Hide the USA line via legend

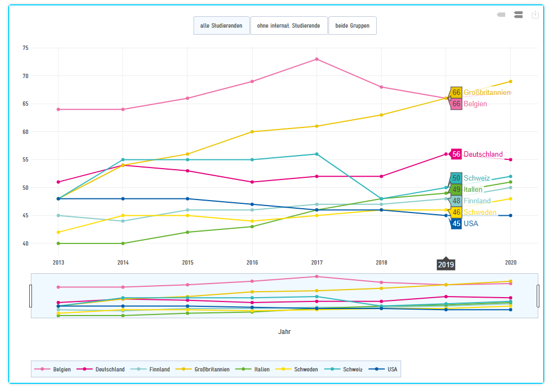point(386,369)
